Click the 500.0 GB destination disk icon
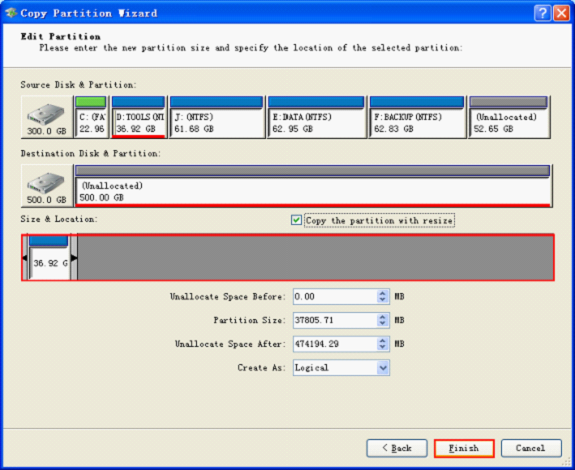The height and width of the screenshot is (470, 575). [x=47, y=186]
